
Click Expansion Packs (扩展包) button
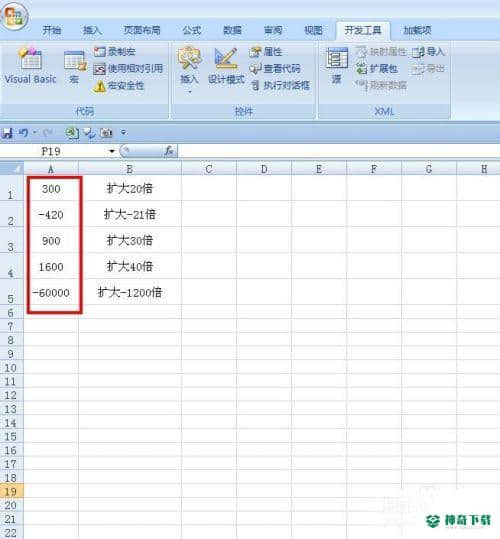377,69
